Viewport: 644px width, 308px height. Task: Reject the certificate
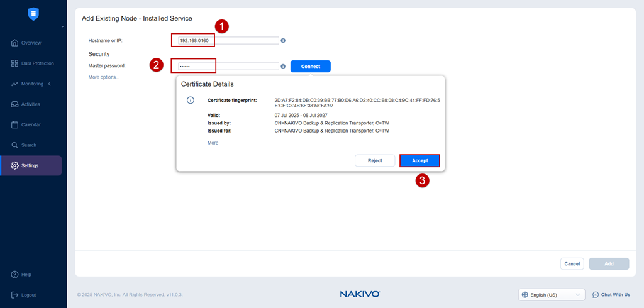pyautogui.click(x=375, y=160)
